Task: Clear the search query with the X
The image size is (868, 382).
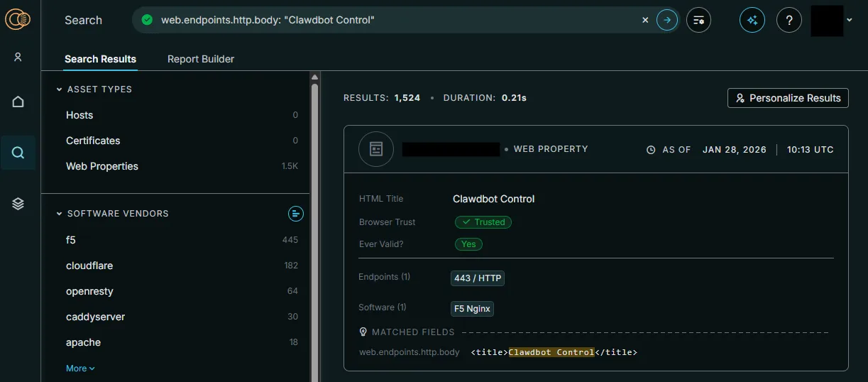Action: pyautogui.click(x=645, y=20)
